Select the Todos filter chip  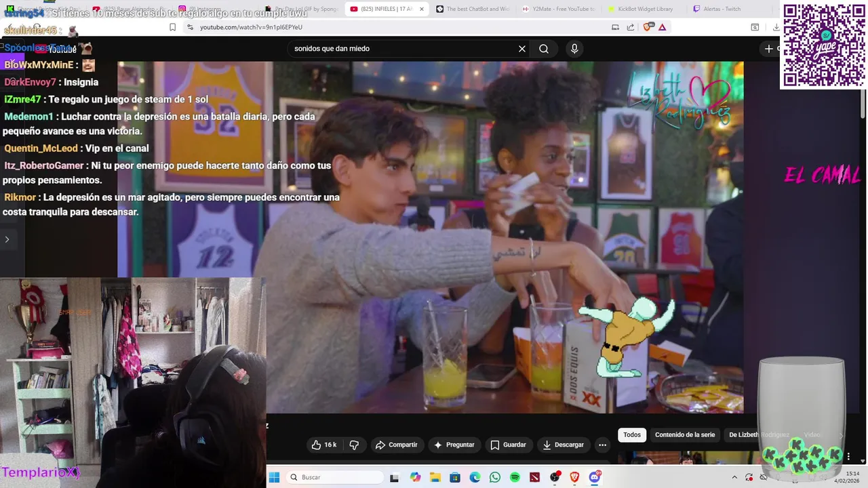(632, 435)
